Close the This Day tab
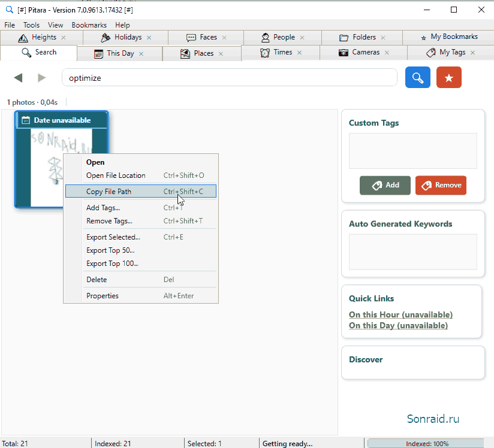This screenshot has width=494, height=448. pyautogui.click(x=141, y=53)
